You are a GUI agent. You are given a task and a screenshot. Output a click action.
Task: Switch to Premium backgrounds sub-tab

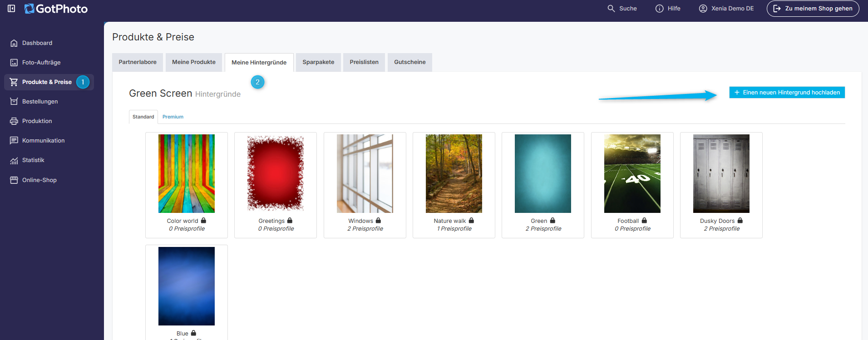pyautogui.click(x=173, y=117)
